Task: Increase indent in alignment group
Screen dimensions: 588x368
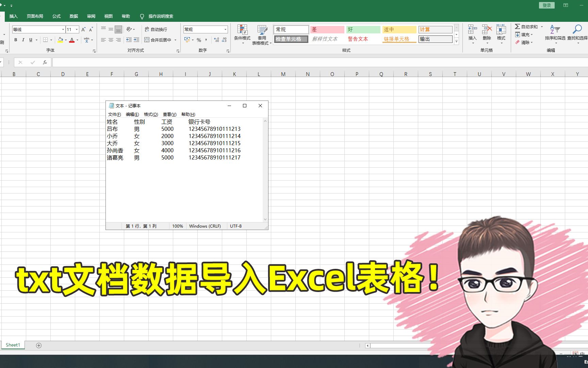Action: pyautogui.click(x=136, y=40)
